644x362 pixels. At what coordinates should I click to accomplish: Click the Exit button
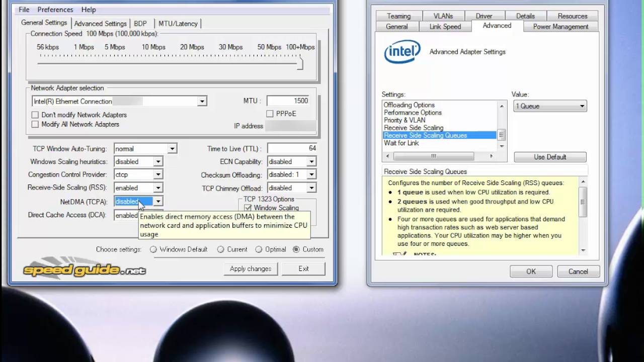coord(303,269)
